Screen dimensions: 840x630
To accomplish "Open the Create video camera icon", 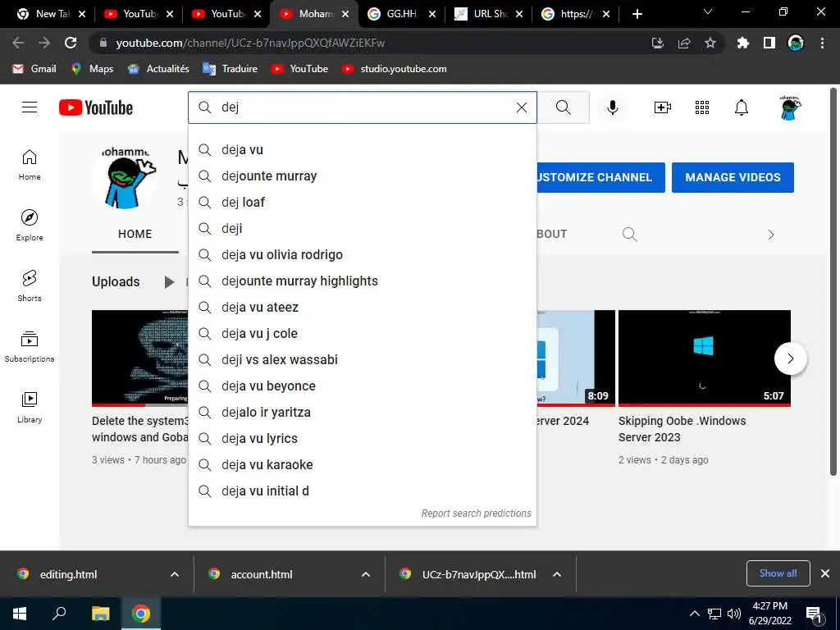I will coord(663,107).
